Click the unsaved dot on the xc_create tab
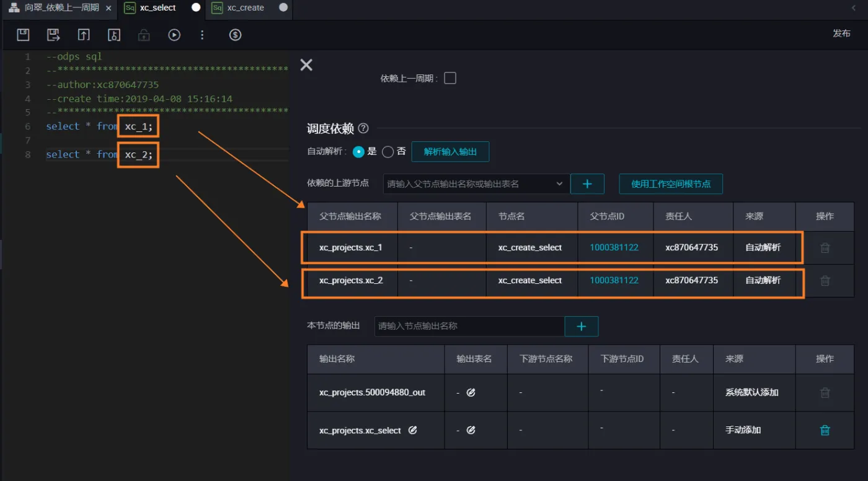 coord(283,7)
